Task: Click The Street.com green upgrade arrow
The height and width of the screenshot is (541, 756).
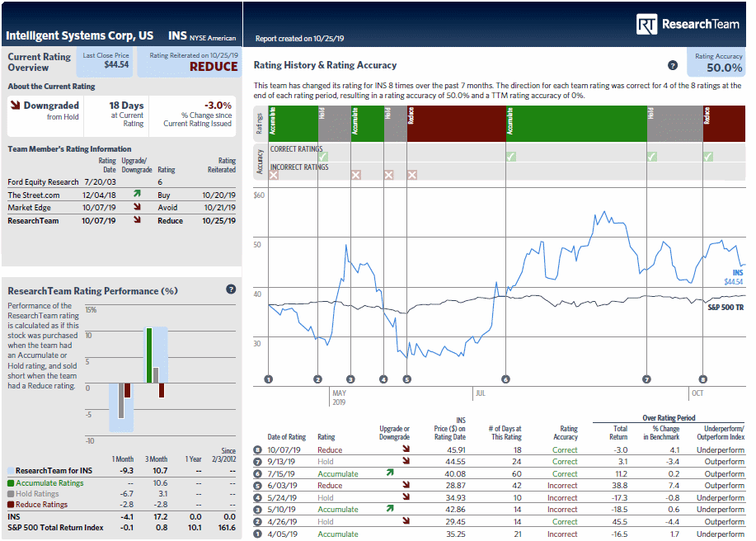Action: pyautogui.click(x=137, y=194)
